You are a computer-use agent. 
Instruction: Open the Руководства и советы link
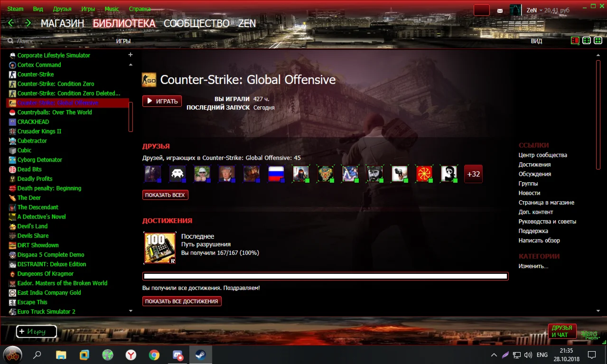click(547, 222)
